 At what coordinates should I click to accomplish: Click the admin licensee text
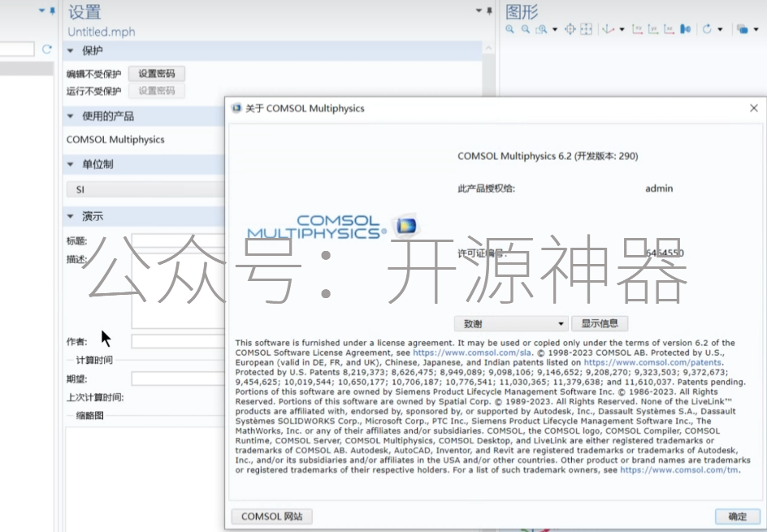(659, 188)
